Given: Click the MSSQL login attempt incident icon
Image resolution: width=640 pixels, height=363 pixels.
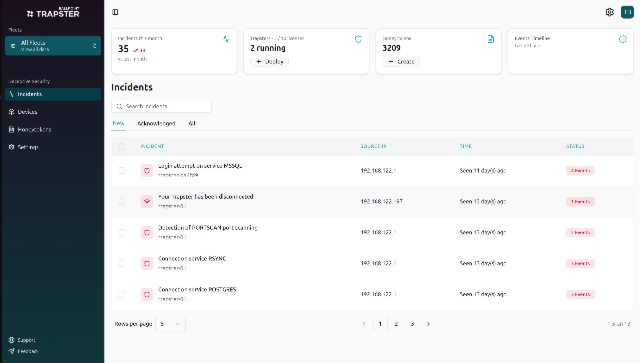Looking at the screenshot, I should tap(147, 171).
